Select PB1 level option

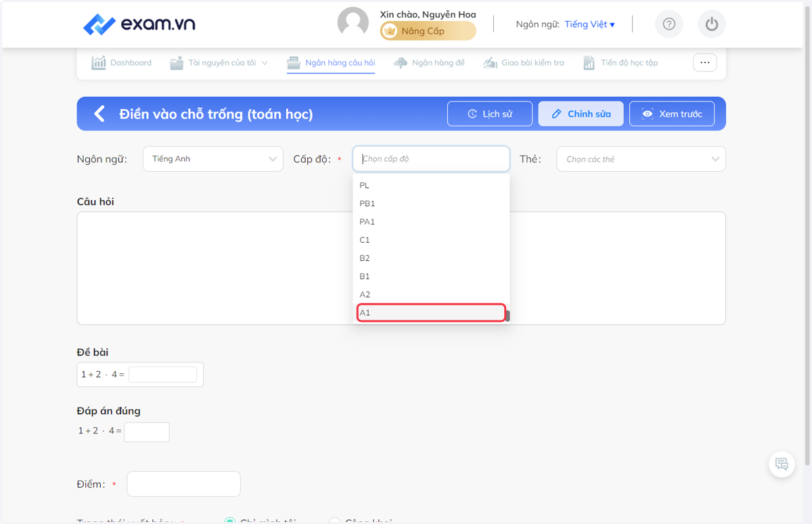pyautogui.click(x=431, y=204)
